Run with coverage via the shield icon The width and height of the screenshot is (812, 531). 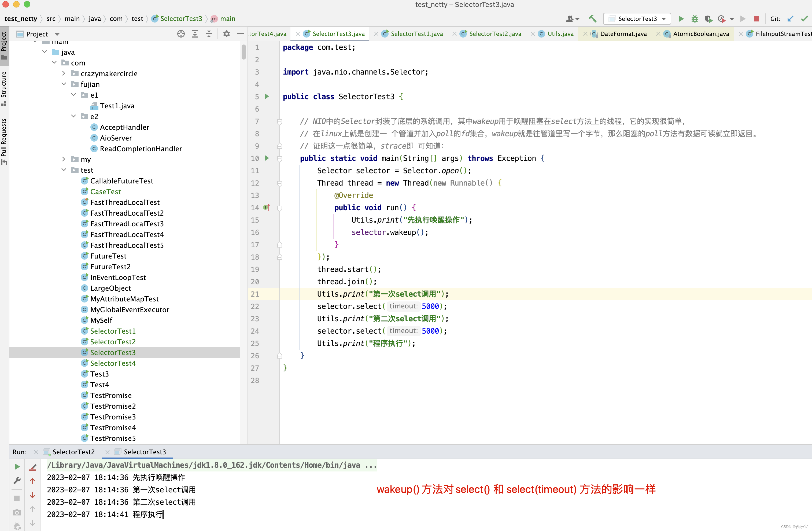(708, 19)
